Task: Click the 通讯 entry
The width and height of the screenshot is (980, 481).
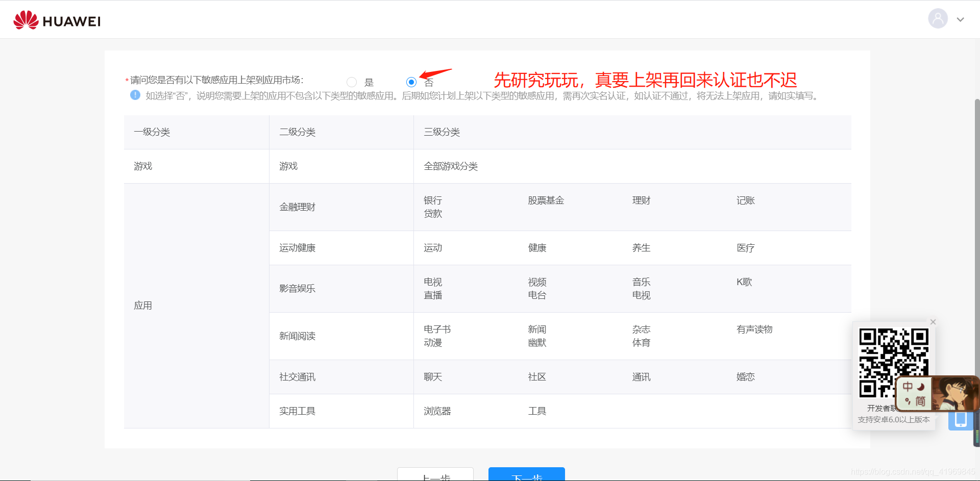Action: [x=642, y=377]
